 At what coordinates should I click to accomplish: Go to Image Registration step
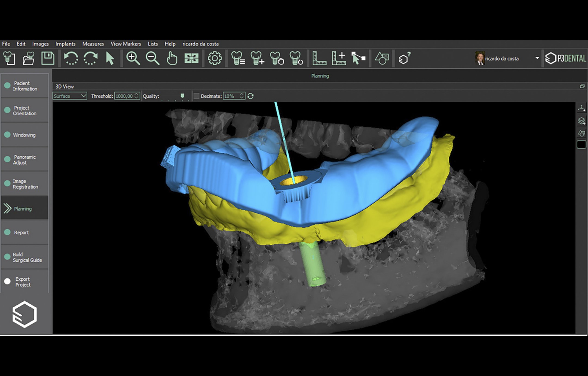(24, 184)
